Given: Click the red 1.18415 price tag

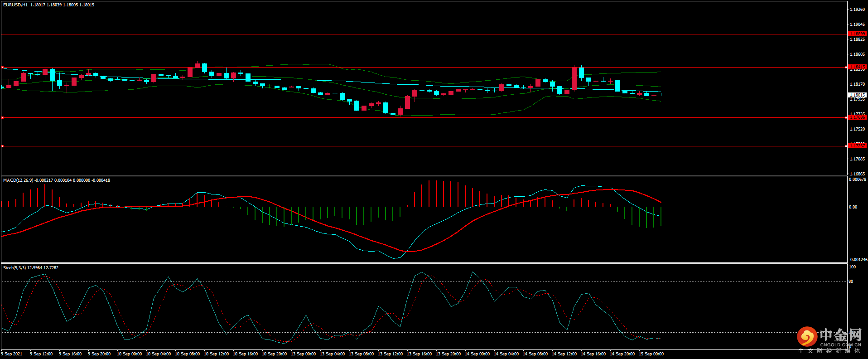Looking at the screenshot, I should [857, 67].
